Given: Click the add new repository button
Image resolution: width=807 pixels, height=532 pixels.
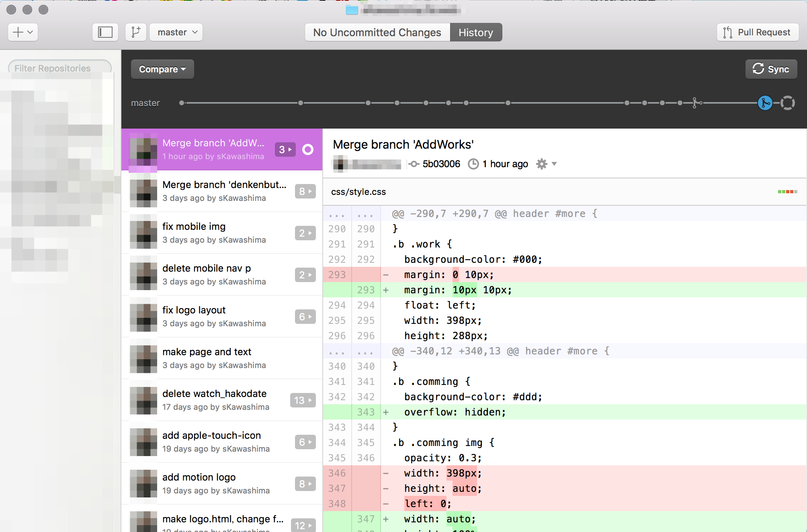Looking at the screenshot, I should (x=22, y=32).
